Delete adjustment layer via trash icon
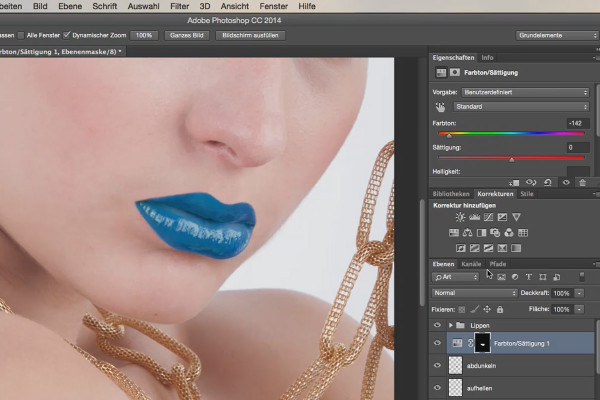 pyautogui.click(x=582, y=183)
